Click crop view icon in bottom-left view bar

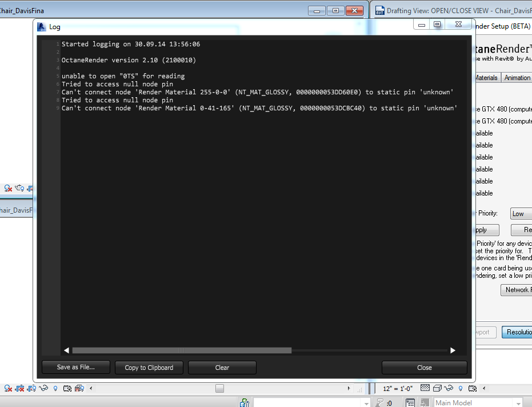8,388
